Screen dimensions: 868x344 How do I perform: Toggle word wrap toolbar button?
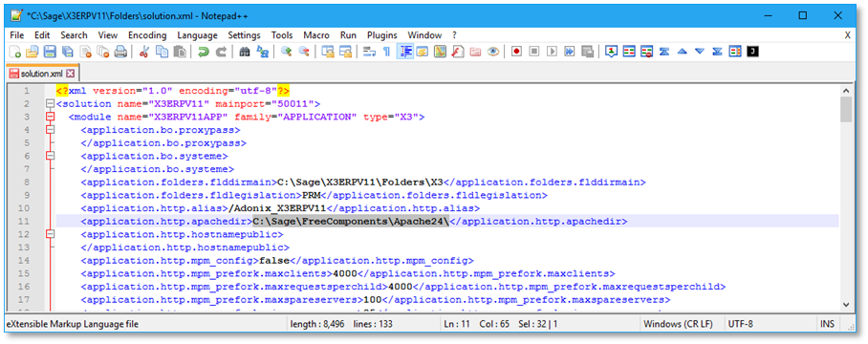[x=369, y=52]
